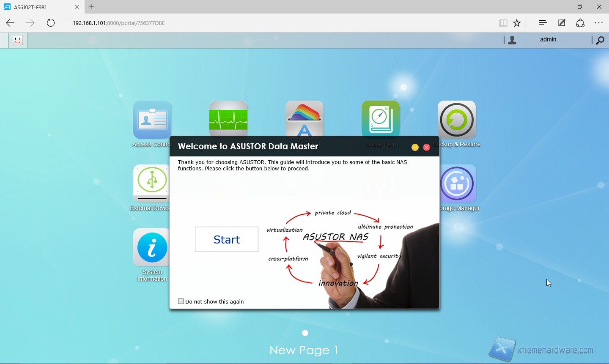The image size is (609, 364).
Task: Open the browser's more actions menu
Action: pos(598,23)
